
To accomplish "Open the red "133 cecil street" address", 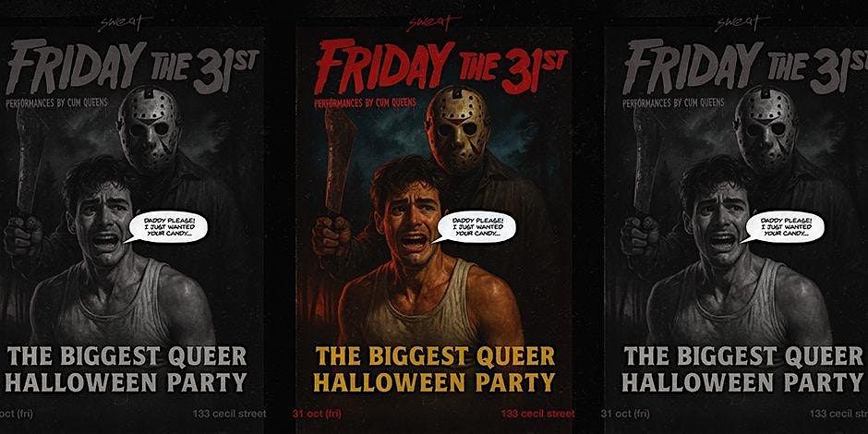I will (537, 414).
